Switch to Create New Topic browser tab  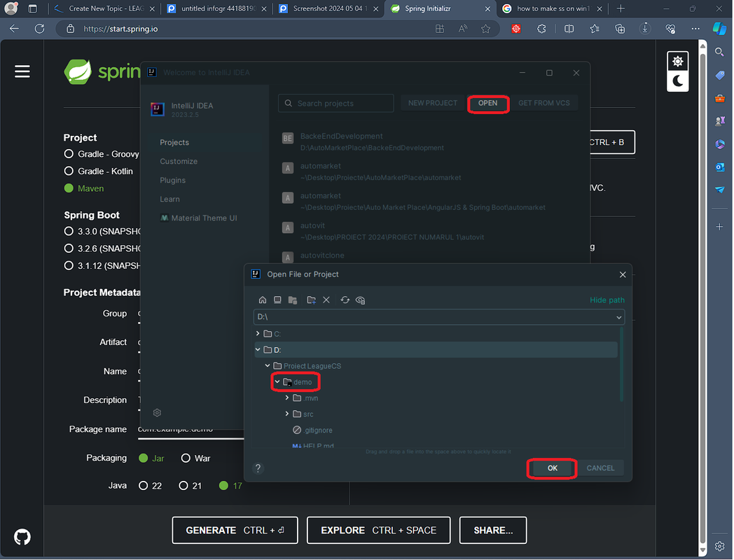[x=104, y=8]
